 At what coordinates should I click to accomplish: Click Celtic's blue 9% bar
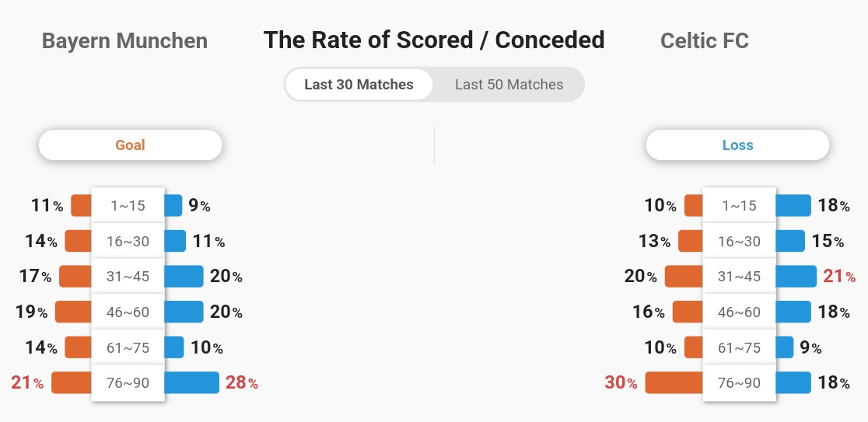[785, 347]
